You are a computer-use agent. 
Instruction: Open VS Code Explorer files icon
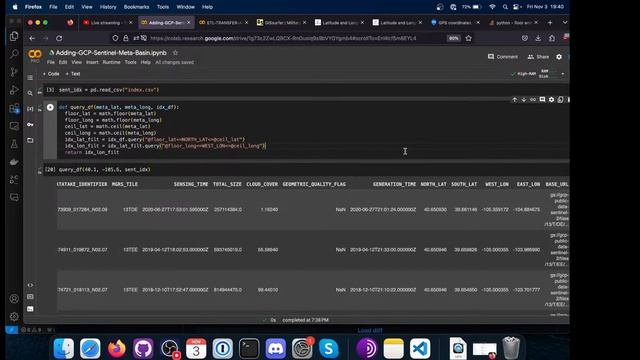14,36
